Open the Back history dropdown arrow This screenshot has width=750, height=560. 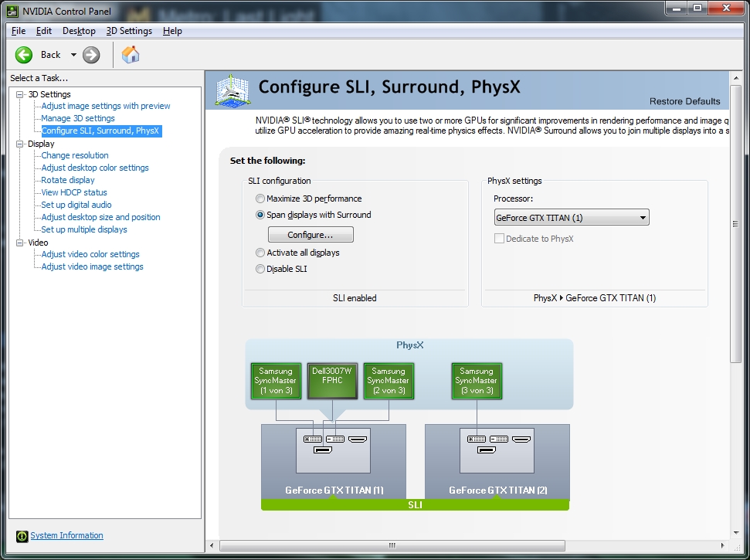(73, 55)
